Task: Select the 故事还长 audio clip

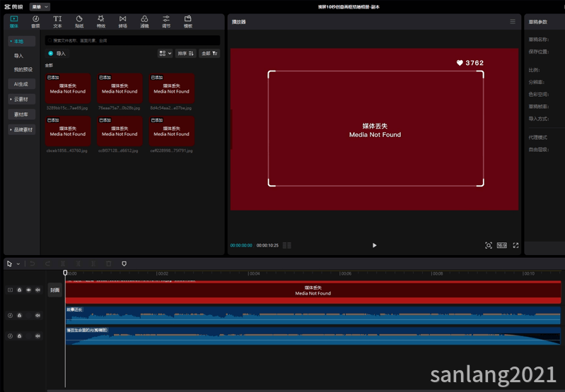Action: [313, 315]
